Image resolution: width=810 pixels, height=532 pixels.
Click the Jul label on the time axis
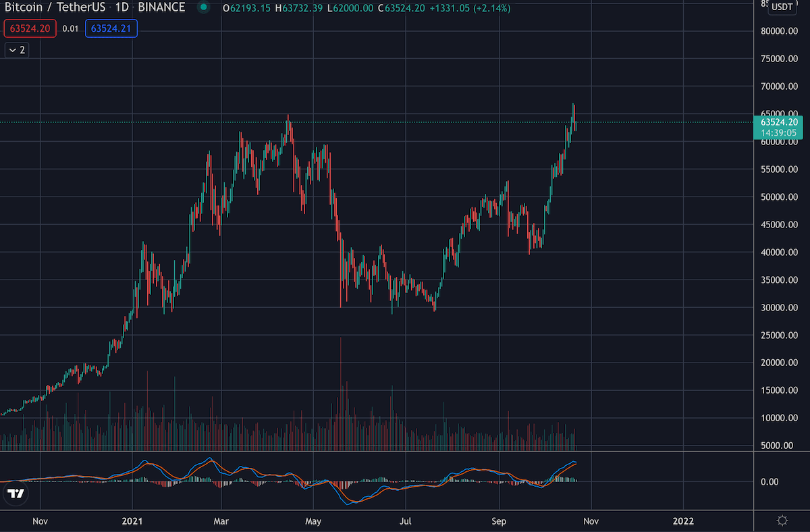coord(406,521)
